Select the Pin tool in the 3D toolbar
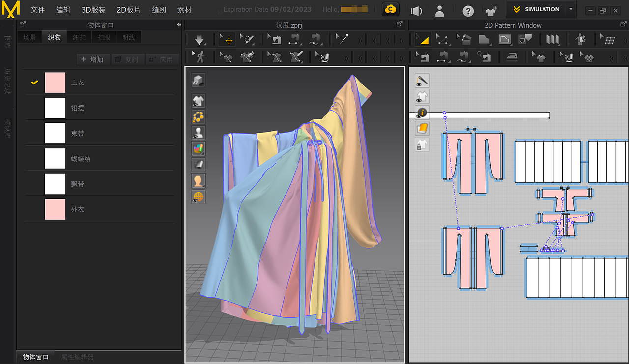The width and height of the screenshot is (629, 364). point(342,38)
